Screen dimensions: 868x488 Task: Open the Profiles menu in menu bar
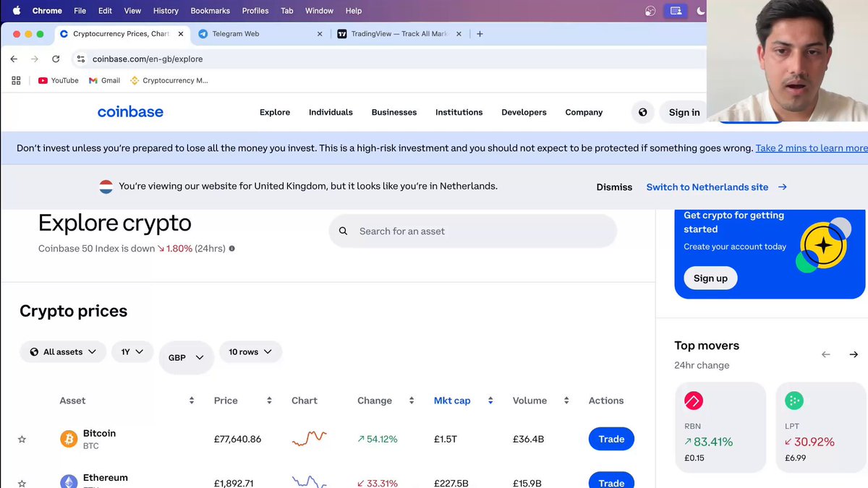coord(255,11)
